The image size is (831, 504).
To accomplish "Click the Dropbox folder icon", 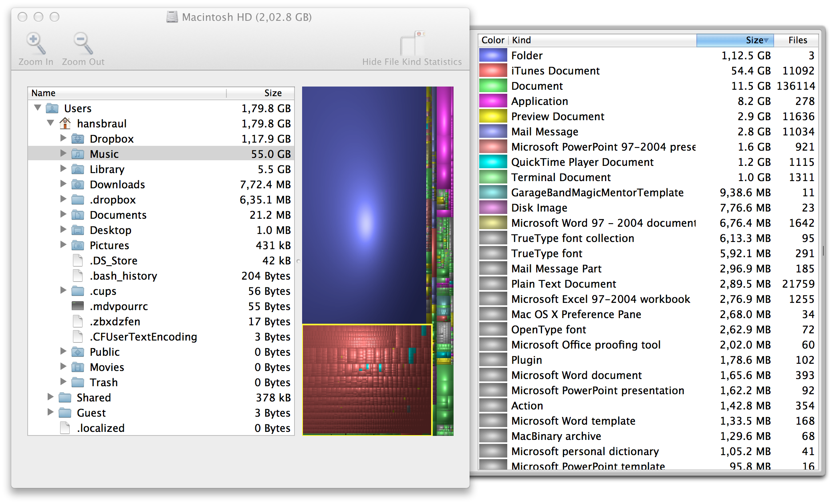I will pos(78,139).
